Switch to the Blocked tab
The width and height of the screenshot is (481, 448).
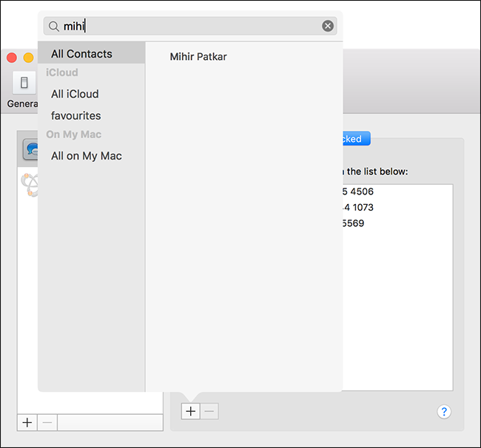[x=357, y=139]
